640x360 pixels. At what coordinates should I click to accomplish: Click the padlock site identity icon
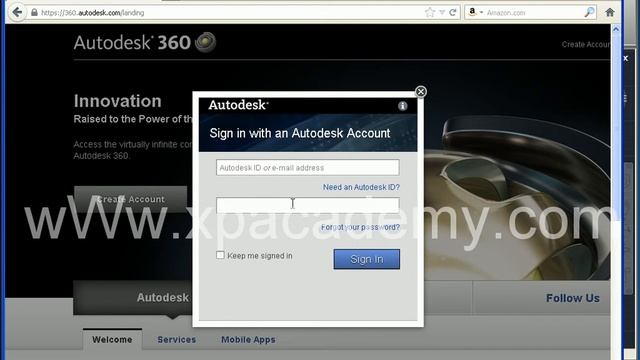(x=34, y=13)
